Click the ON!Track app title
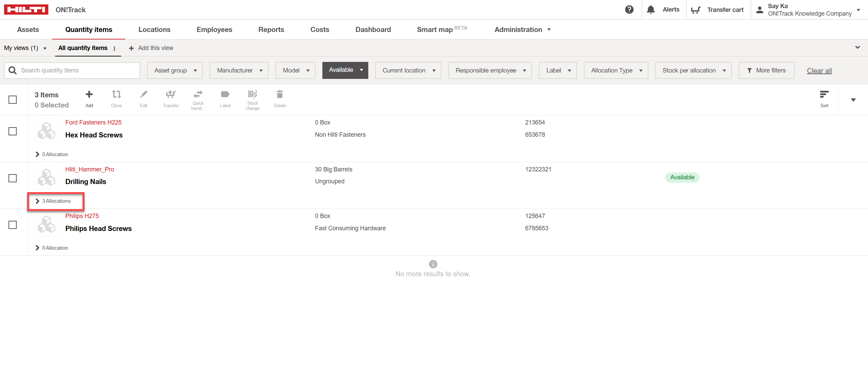Viewport: 868px width, 366px height. tap(70, 10)
